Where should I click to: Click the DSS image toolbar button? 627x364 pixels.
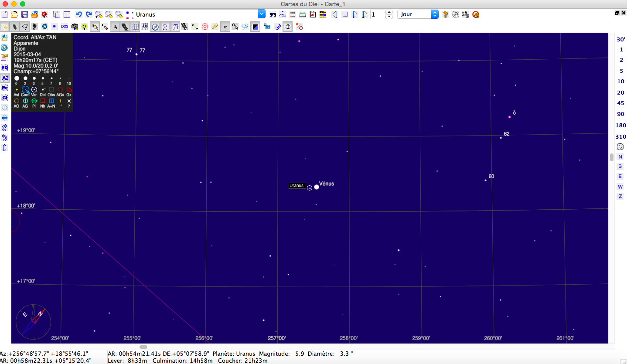[65, 27]
